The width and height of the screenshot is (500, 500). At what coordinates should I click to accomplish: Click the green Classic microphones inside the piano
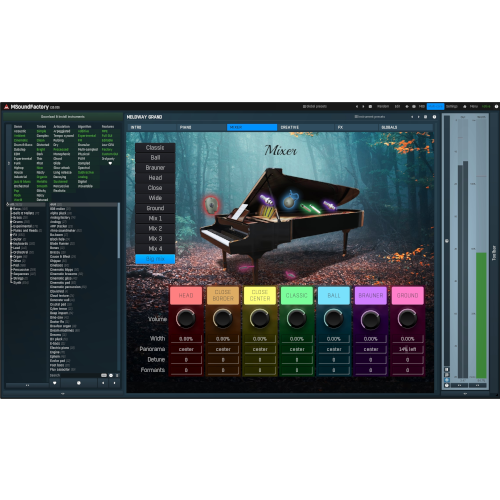[x=310, y=208]
